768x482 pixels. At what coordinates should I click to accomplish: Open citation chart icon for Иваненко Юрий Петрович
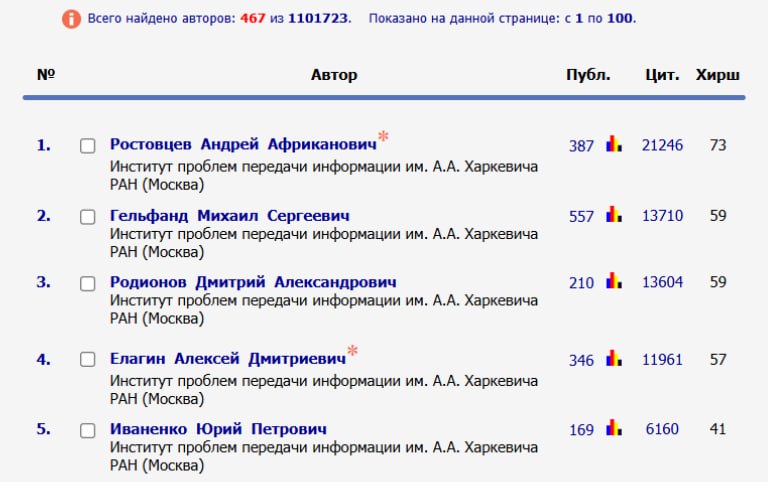[614, 428]
